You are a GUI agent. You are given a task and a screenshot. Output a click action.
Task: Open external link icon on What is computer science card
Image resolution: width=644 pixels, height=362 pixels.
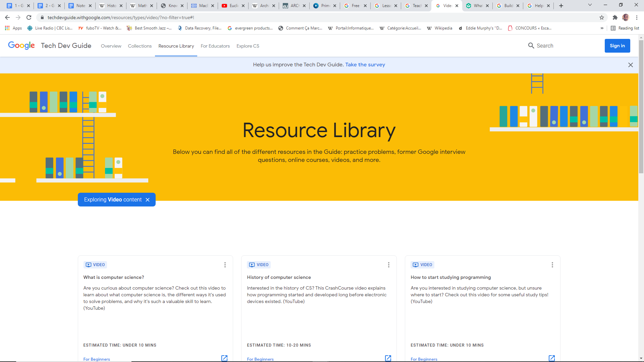click(x=224, y=358)
